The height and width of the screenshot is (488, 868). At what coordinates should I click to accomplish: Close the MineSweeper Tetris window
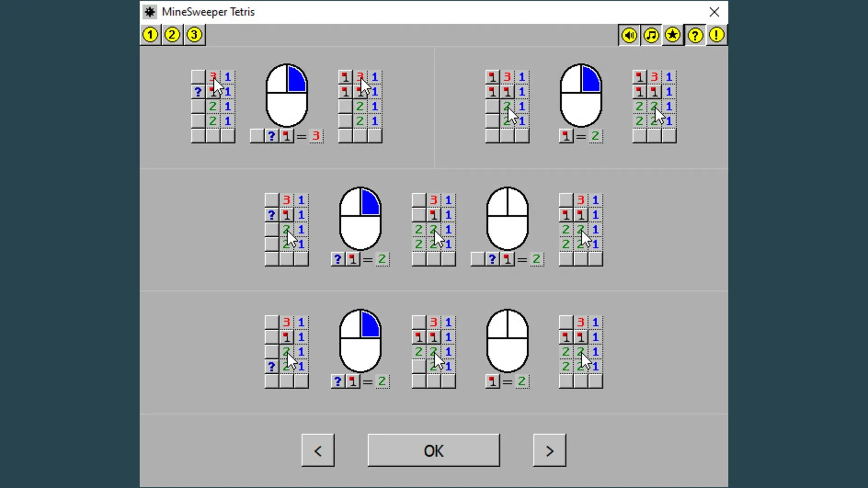714,12
